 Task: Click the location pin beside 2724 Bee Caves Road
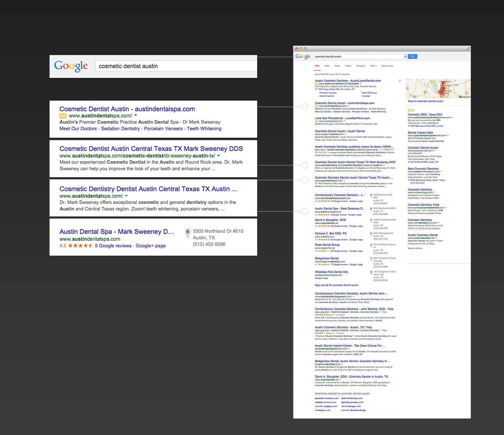pyautogui.click(x=409, y=180)
